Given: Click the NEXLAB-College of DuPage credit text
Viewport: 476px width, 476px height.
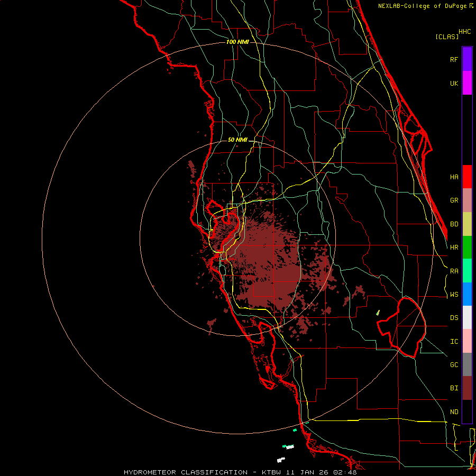Looking at the screenshot, I should [423, 6].
